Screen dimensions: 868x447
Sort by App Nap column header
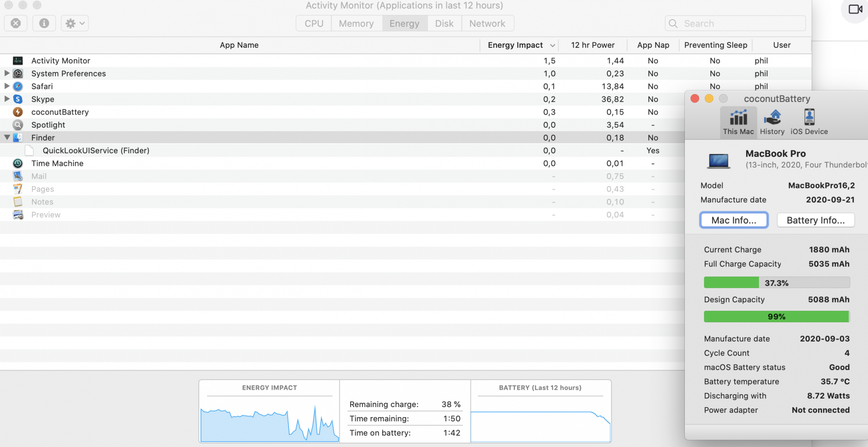point(653,45)
